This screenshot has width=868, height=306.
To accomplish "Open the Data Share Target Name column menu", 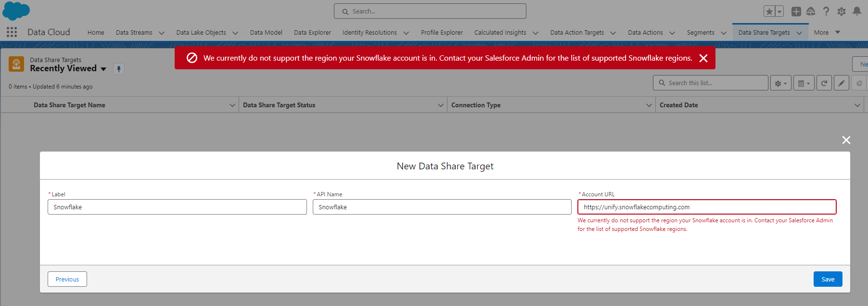I will (232, 105).
